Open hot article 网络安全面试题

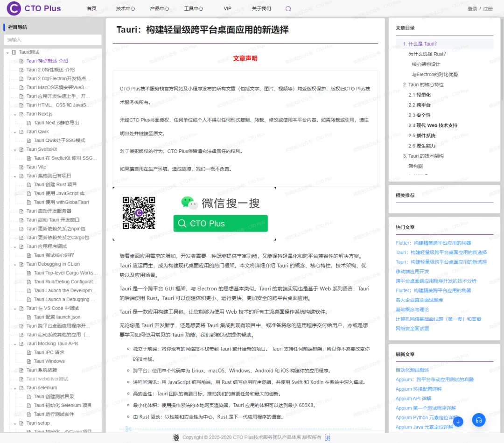point(412,329)
